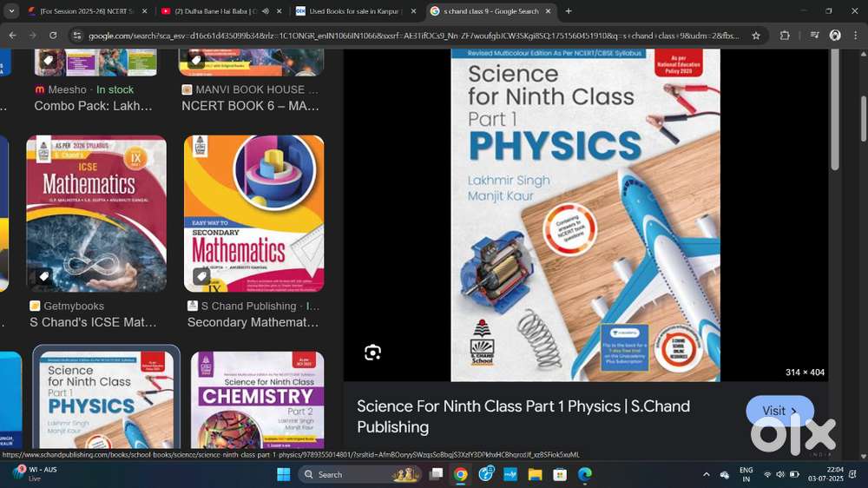Viewport: 868px width, 488px height.
Task: Open the new tab plus button
Action: 569,11
